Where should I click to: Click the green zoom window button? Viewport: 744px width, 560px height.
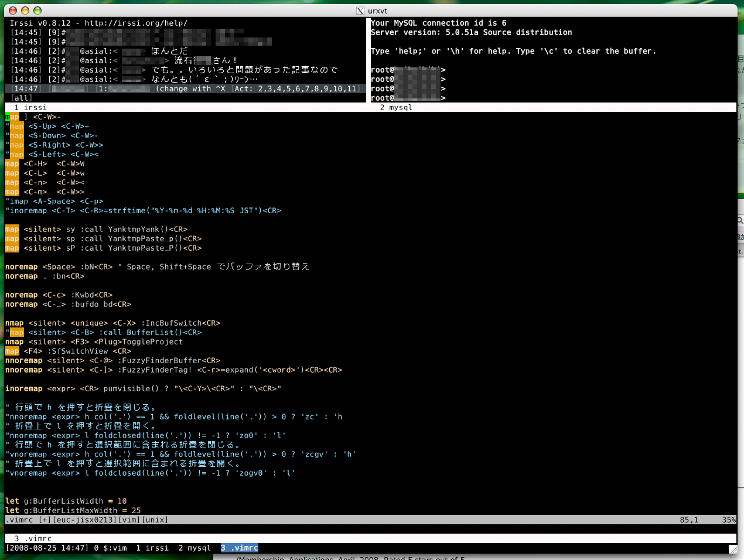point(37,11)
